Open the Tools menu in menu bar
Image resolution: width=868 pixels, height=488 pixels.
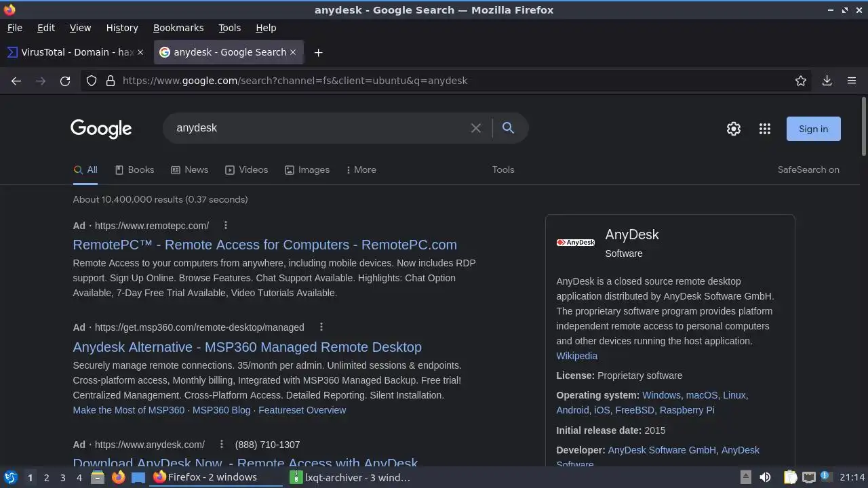[229, 28]
